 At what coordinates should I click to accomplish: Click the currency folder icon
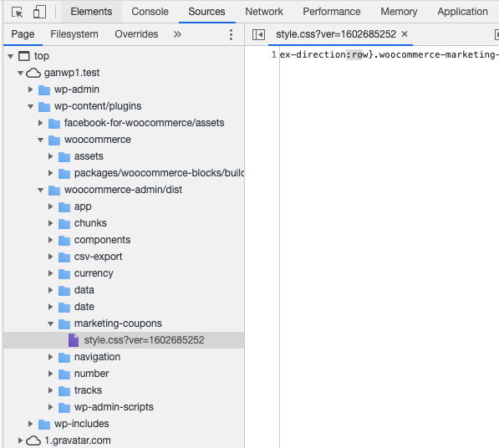(64, 273)
